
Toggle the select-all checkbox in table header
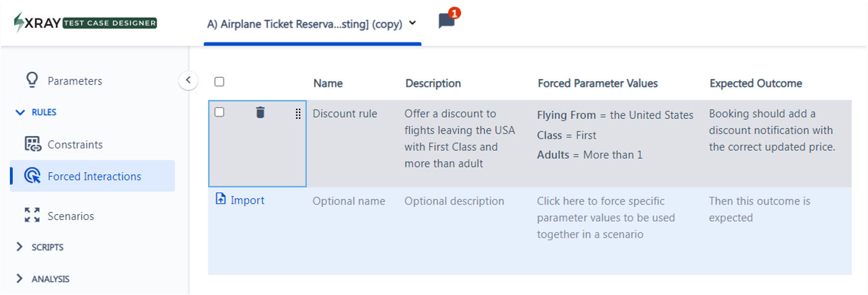tap(219, 81)
